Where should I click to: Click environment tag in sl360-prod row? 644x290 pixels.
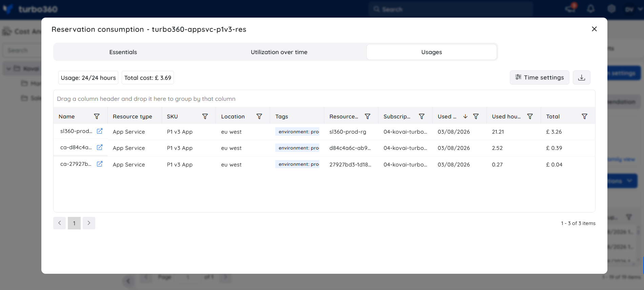click(x=297, y=132)
